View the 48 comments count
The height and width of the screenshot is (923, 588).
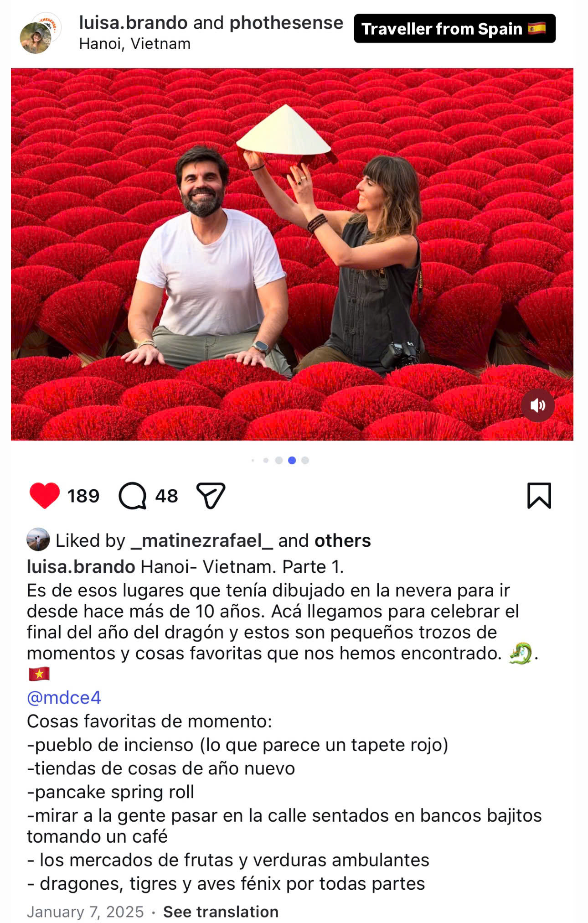pyautogui.click(x=166, y=496)
